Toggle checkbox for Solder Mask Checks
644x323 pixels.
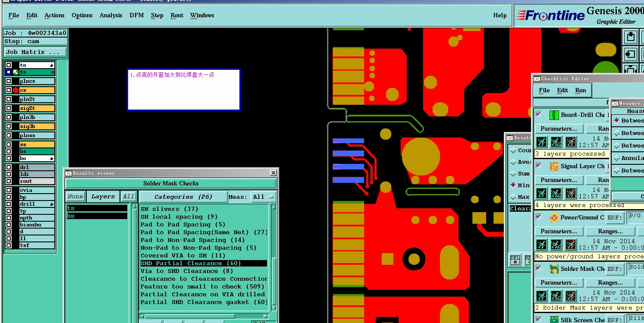[x=538, y=268]
